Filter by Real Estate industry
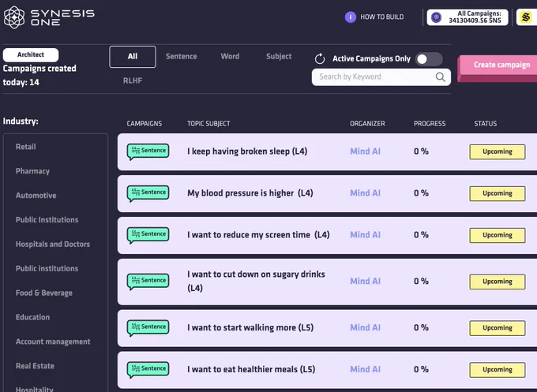 point(35,366)
